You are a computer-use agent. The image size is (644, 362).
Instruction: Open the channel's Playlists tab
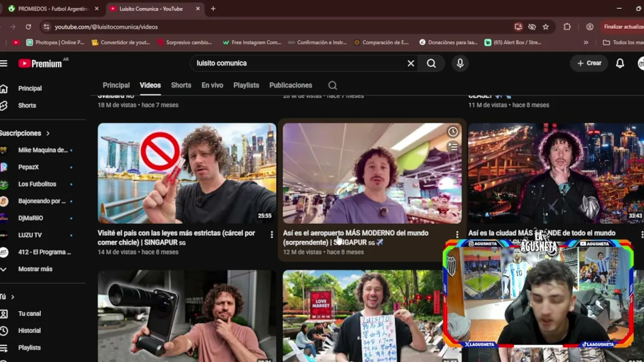tap(246, 85)
